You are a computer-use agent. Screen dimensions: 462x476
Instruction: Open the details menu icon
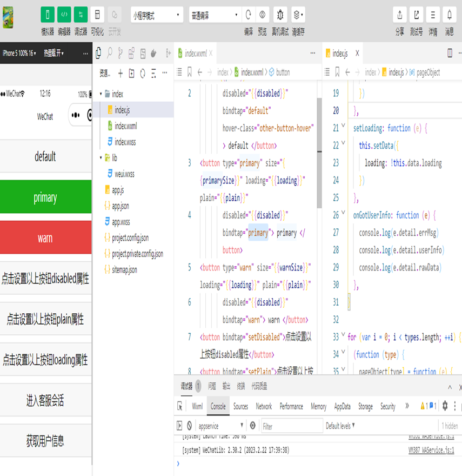(x=433, y=15)
